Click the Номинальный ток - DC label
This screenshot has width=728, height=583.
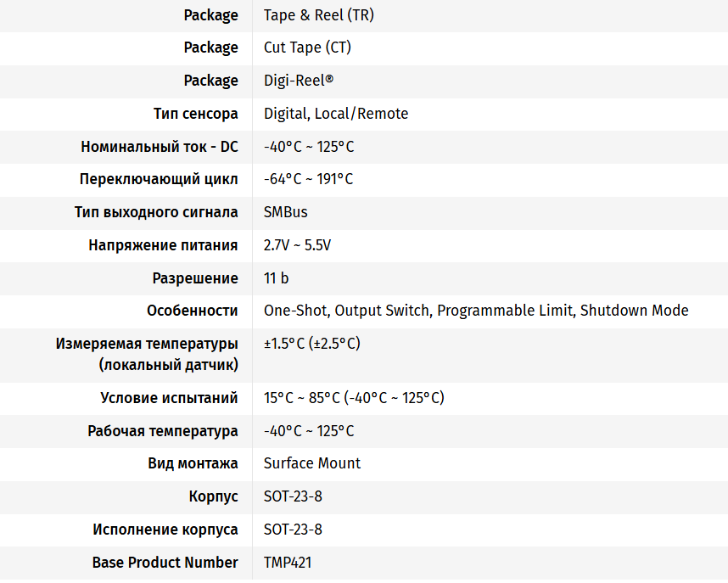coord(160,147)
